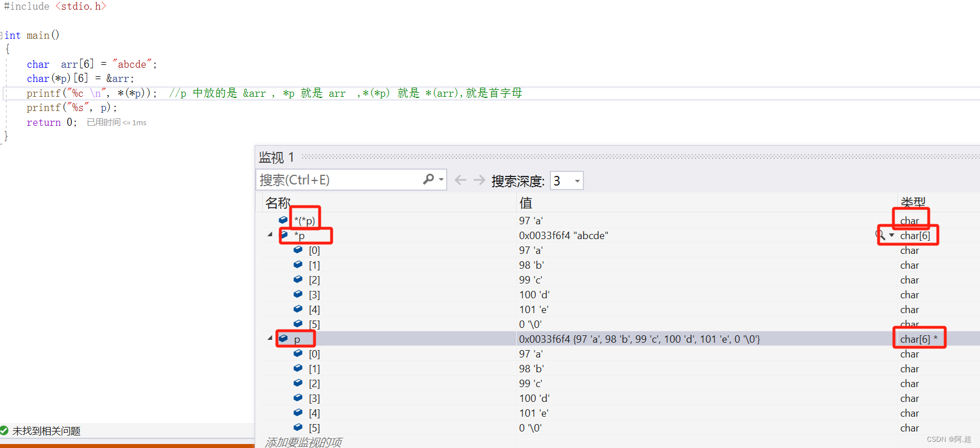Click the value 97 'a' of *(*p)

click(530, 220)
